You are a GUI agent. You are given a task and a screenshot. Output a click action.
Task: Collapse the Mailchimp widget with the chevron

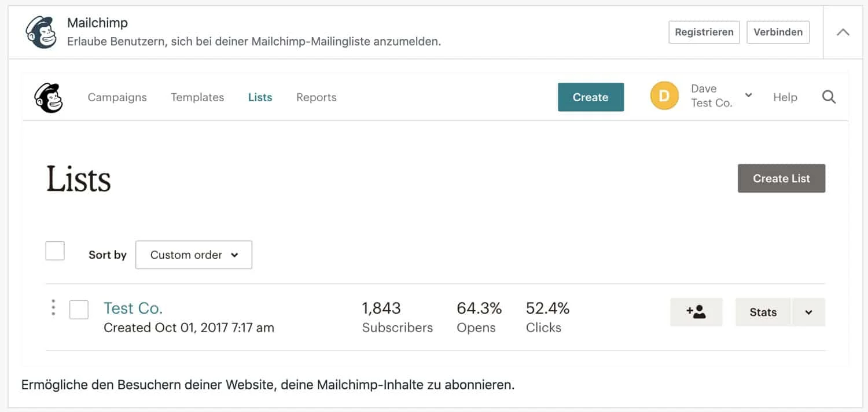tap(843, 32)
